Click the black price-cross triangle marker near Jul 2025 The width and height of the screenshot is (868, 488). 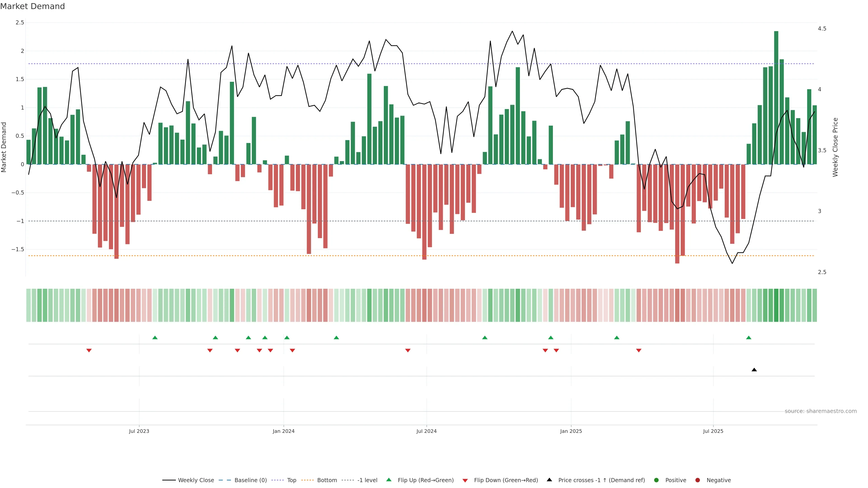click(754, 370)
